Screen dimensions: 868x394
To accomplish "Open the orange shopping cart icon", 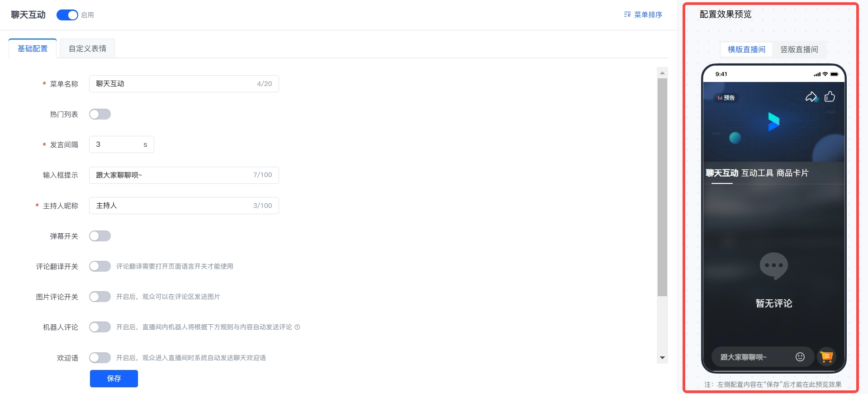I will click(826, 357).
